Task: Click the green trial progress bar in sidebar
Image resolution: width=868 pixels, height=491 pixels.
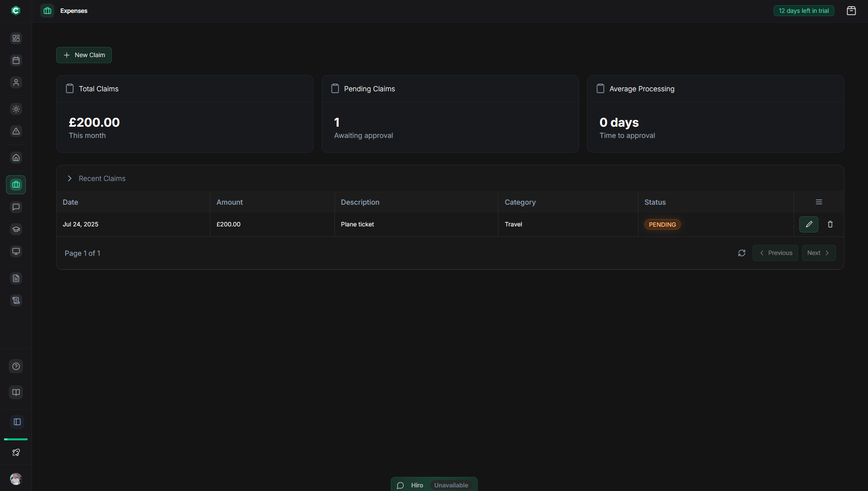Action: pyautogui.click(x=16, y=439)
